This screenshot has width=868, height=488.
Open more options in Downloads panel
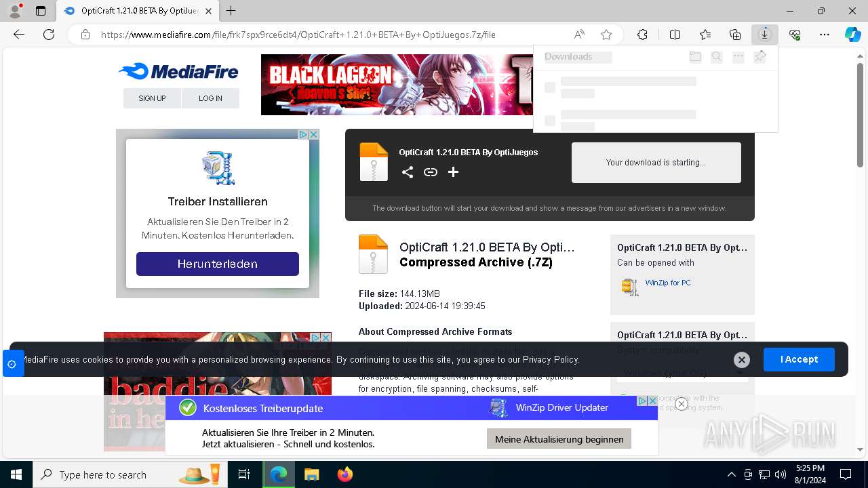click(x=738, y=57)
